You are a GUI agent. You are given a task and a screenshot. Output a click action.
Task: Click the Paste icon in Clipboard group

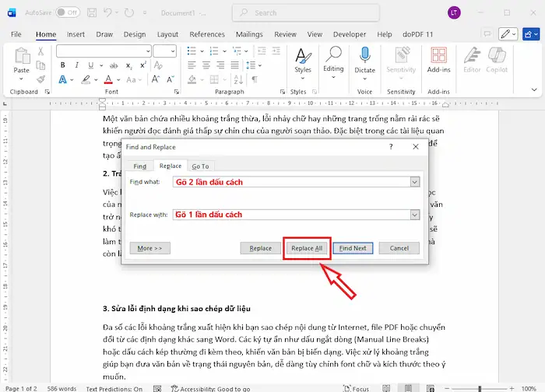click(21, 57)
